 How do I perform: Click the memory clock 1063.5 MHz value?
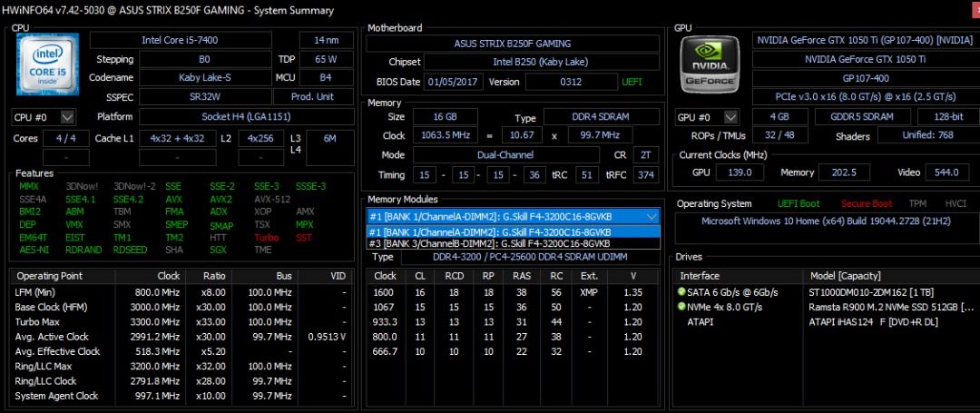coord(445,135)
